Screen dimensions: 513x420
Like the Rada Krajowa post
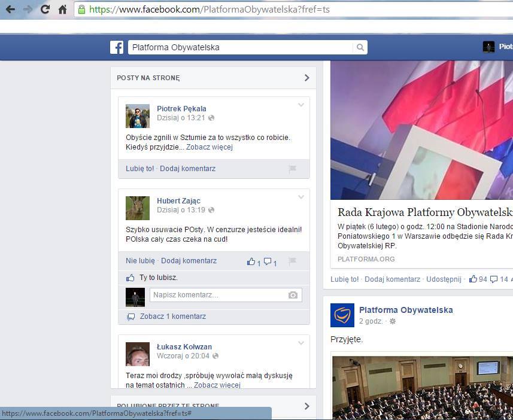tap(344, 279)
